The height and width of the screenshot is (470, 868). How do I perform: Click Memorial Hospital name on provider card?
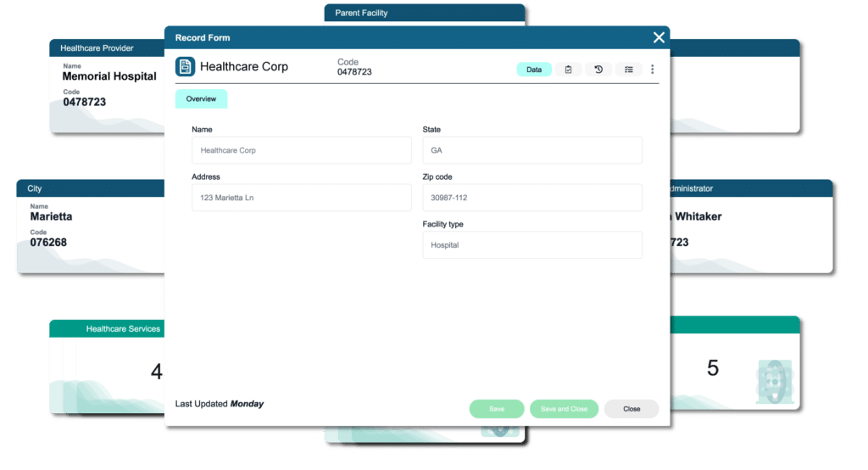(x=109, y=76)
